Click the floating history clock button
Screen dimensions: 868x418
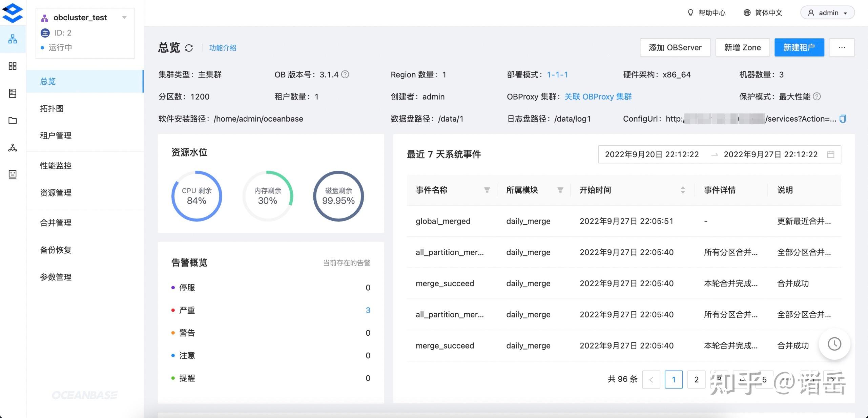point(834,344)
